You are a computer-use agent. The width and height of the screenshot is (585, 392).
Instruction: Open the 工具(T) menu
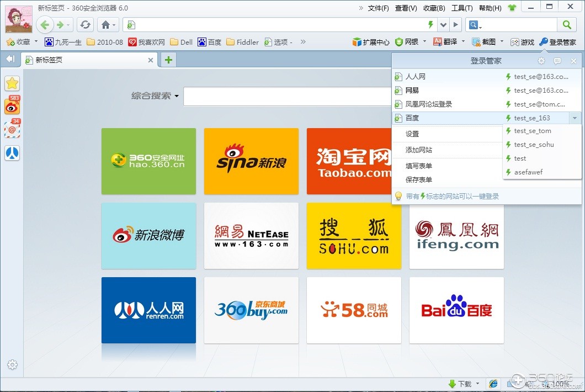click(462, 8)
